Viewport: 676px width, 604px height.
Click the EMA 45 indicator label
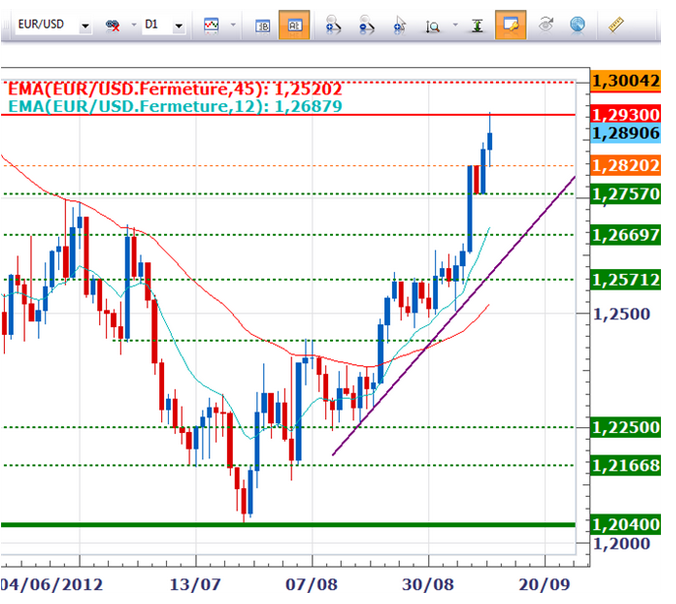pyautogui.click(x=175, y=89)
